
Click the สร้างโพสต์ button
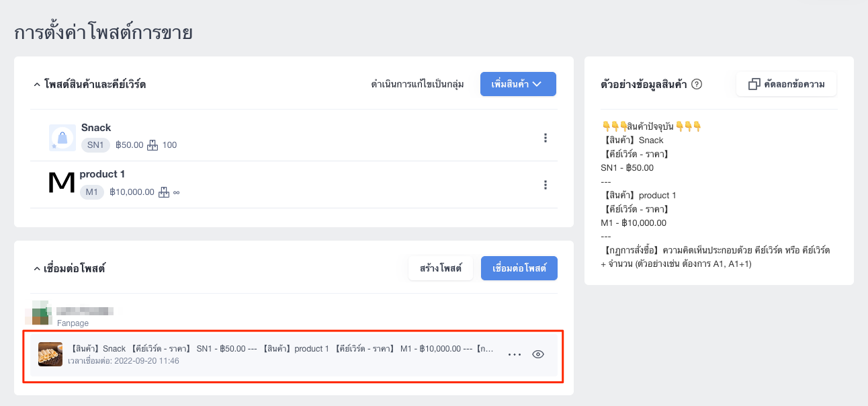(441, 268)
